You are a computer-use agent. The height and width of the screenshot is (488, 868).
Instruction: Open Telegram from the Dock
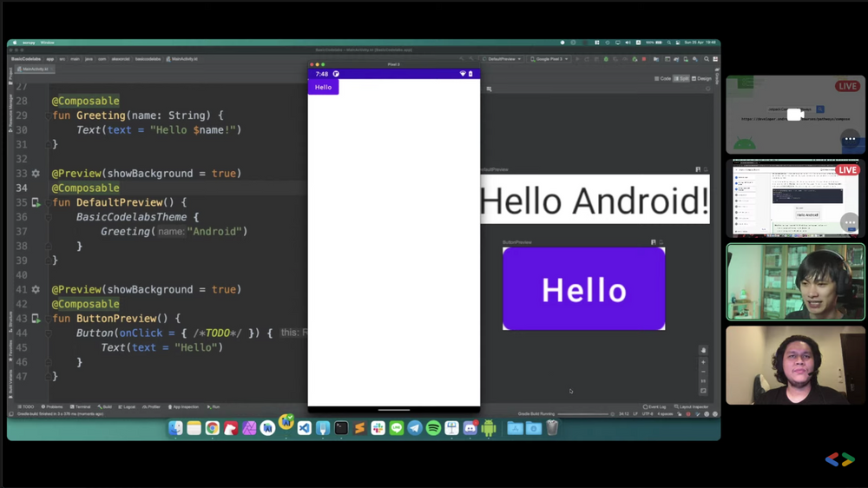click(x=415, y=428)
